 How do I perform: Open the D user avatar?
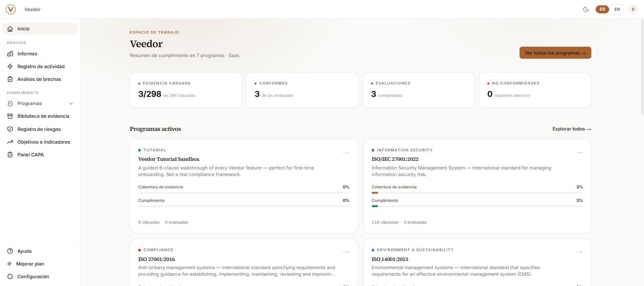coord(633,9)
